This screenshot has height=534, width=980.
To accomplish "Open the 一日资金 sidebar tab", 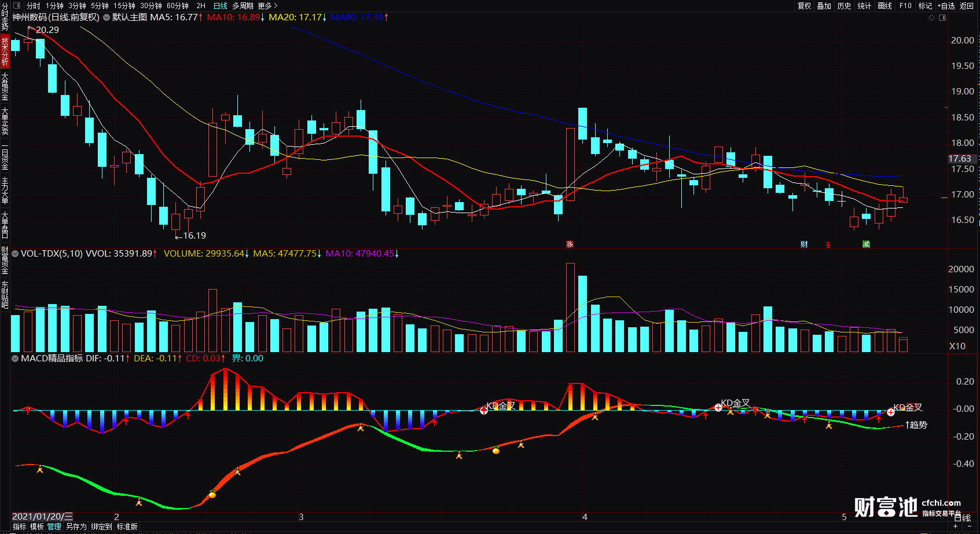I will [5, 156].
